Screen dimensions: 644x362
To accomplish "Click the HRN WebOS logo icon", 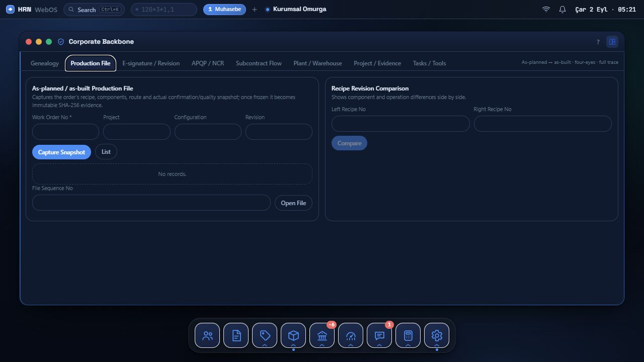I will [10, 10].
